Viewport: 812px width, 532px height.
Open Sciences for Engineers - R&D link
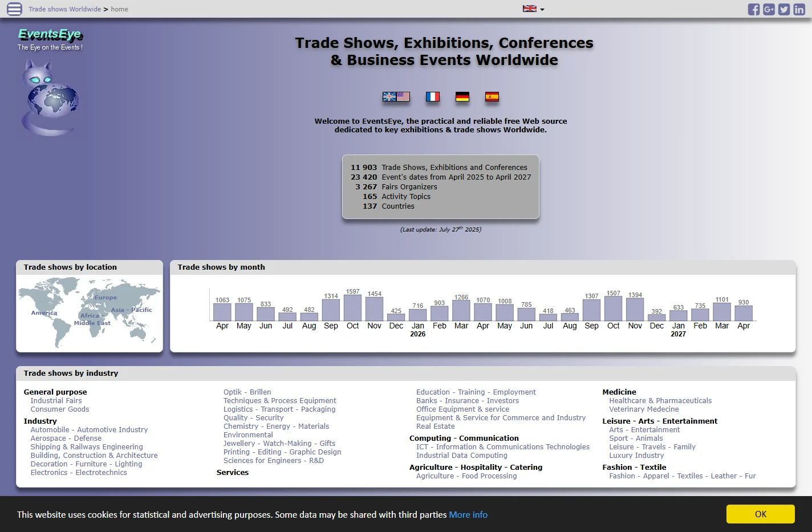[x=274, y=461]
